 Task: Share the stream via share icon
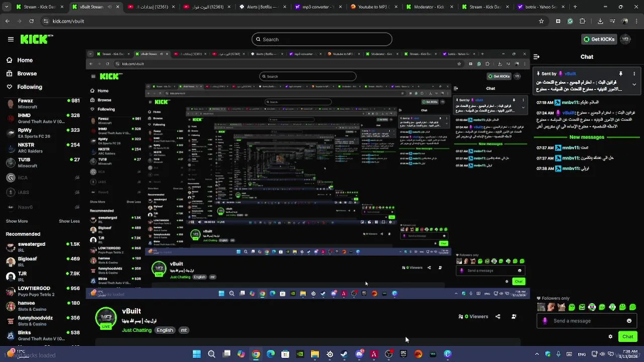(498, 317)
